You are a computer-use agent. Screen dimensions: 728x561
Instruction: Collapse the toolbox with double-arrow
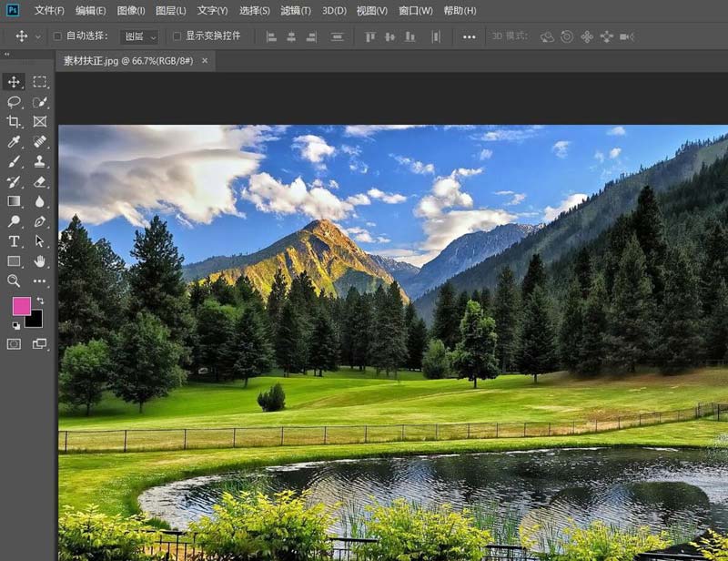(x=7, y=55)
